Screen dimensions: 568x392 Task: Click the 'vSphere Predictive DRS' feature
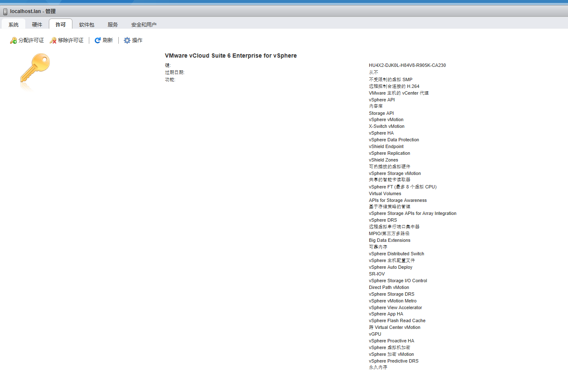(394, 361)
